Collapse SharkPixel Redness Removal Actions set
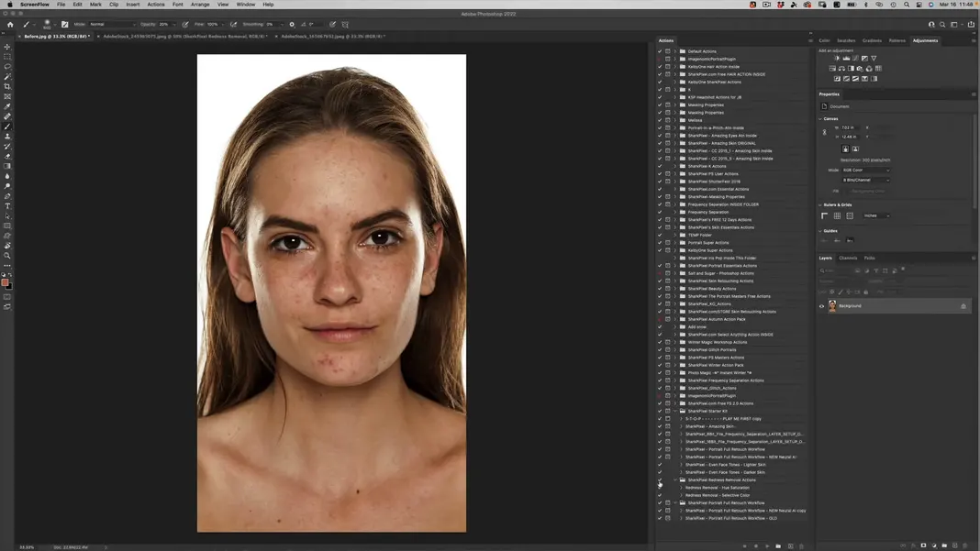Image resolution: width=980 pixels, height=551 pixels. tap(675, 479)
